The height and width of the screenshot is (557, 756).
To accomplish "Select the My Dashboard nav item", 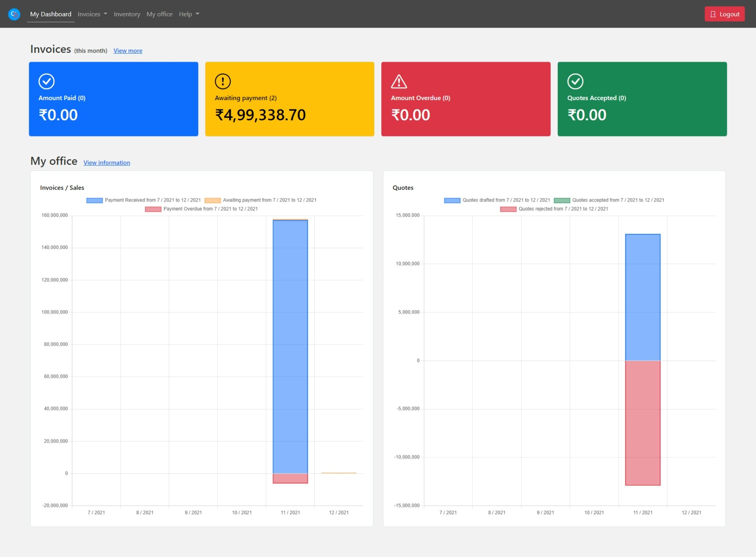I will pyautogui.click(x=51, y=14).
